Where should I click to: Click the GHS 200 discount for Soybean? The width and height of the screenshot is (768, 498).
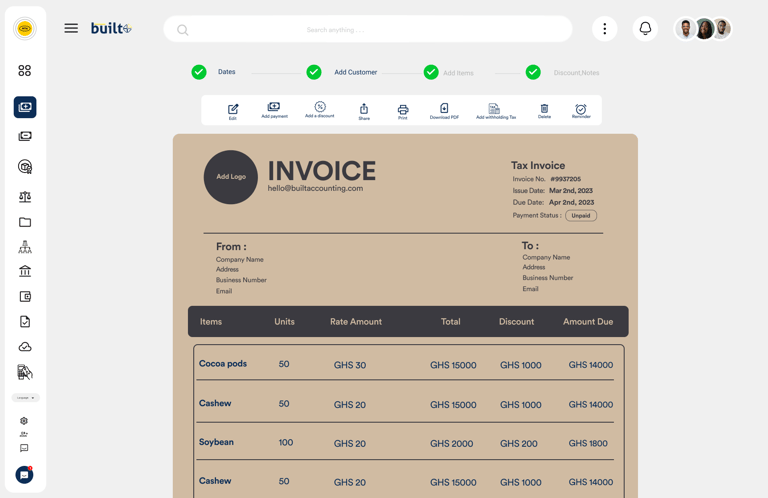[519, 444]
